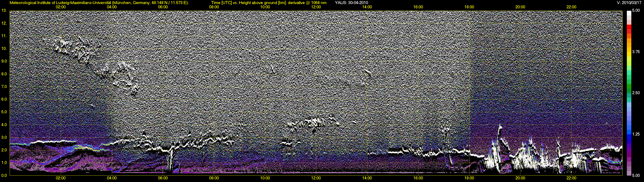Click the '9.0' height axis label
This screenshot has width=644, height=182.
pyautogui.click(x=4, y=61)
